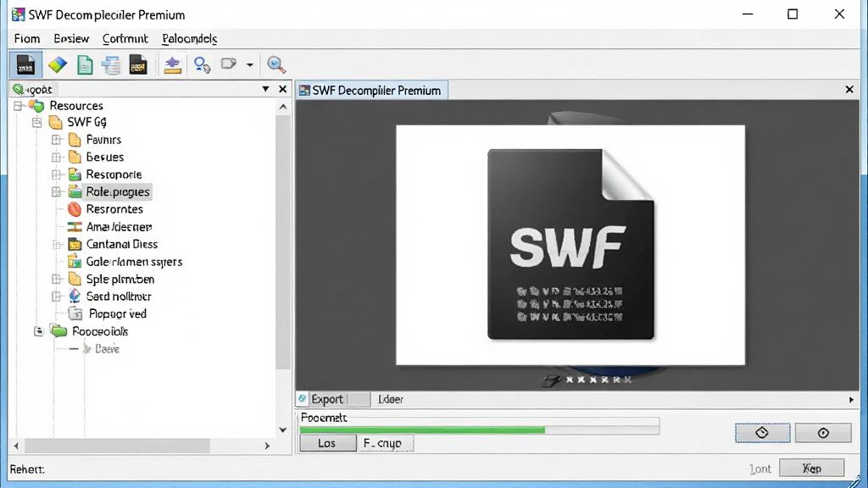Click the blue and yellow export toolbar icon
Image resolution: width=868 pixels, height=488 pixels.
(x=173, y=64)
